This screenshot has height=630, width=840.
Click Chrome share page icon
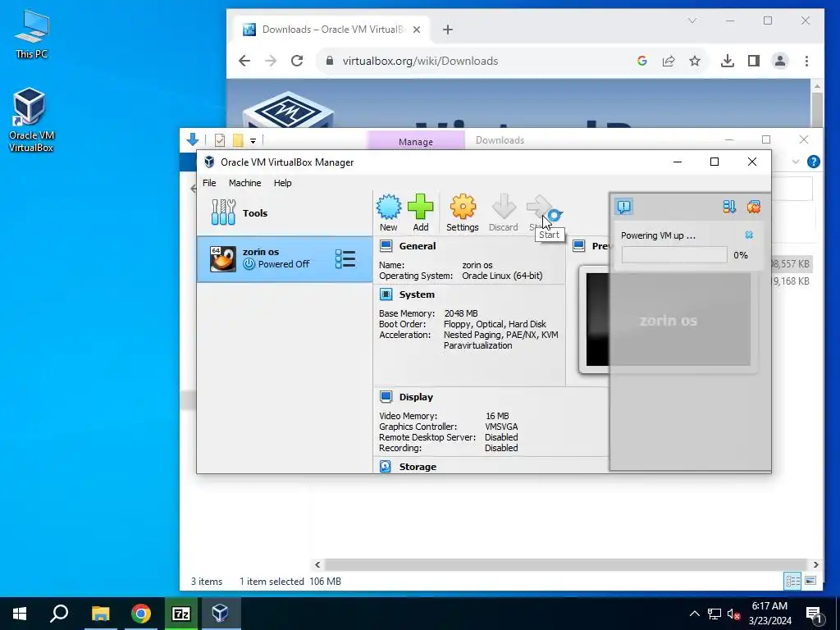pyautogui.click(x=669, y=61)
